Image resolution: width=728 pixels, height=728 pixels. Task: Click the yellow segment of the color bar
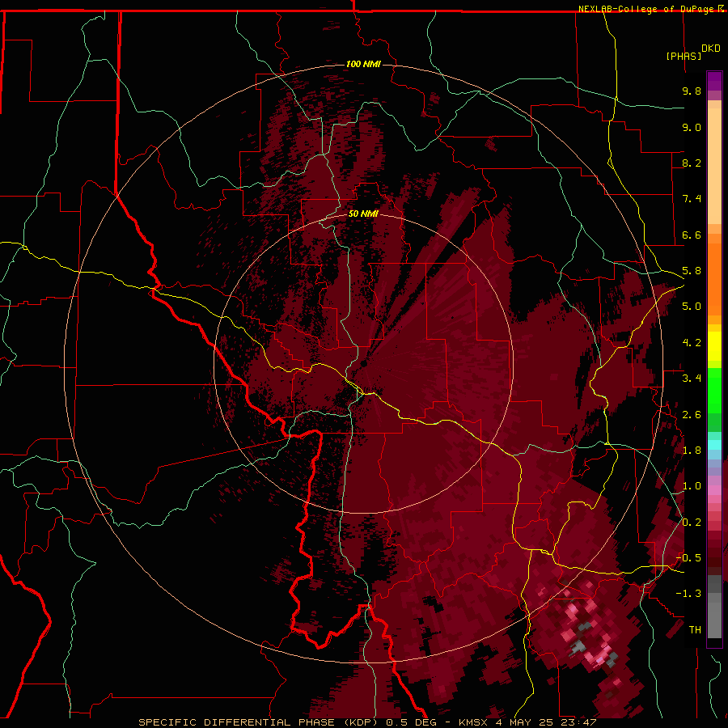[714, 346]
